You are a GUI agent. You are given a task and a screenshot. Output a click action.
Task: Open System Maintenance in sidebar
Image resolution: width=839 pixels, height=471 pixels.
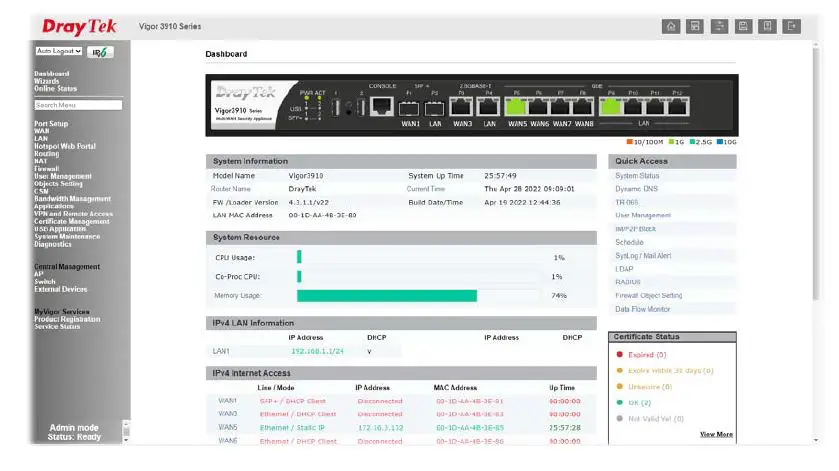(x=67, y=236)
